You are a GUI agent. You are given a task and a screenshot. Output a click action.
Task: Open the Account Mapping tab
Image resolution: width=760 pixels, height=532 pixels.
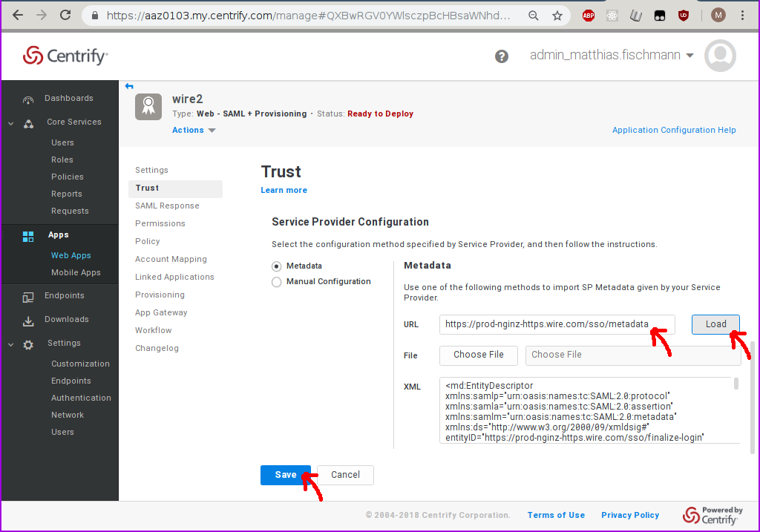(x=171, y=259)
